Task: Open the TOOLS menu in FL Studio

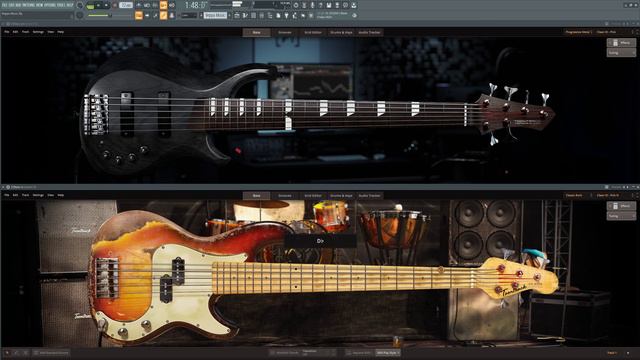Action: (61, 5)
